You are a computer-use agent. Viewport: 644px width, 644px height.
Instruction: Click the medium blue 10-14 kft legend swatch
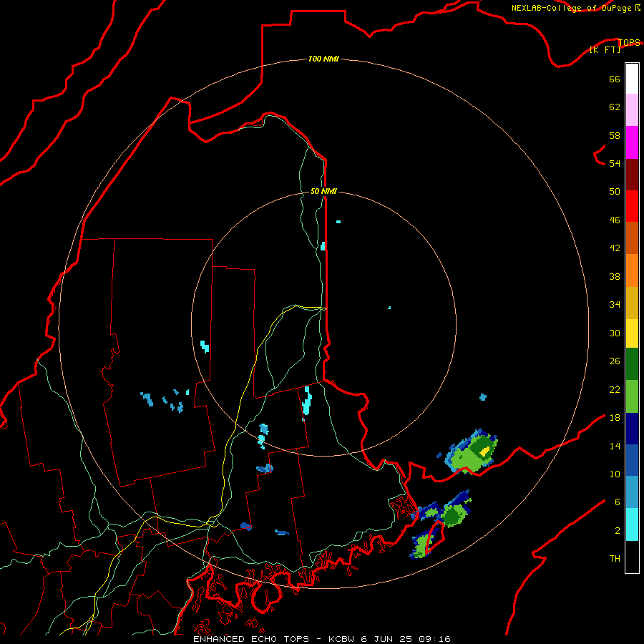coord(632,460)
